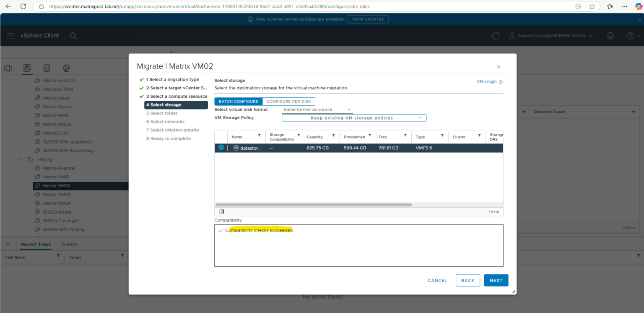Open the Storage inventory view icon
This screenshot has width=644, height=313.
47,68
